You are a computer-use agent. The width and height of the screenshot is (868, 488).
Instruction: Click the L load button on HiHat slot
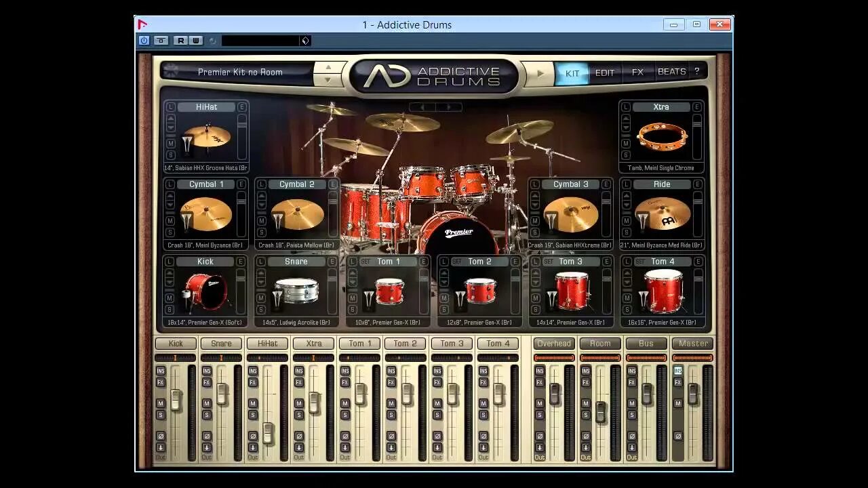click(x=171, y=107)
